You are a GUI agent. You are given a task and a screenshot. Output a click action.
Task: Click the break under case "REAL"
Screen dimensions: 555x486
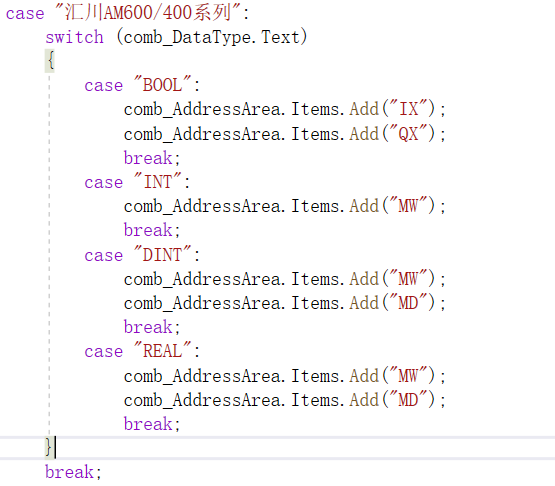pos(152,424)
